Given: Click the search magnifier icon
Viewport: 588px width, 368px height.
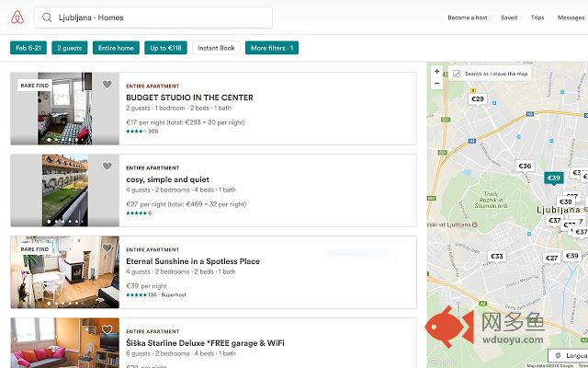Looking at the screenshot, I should click(x=47, y=17).
